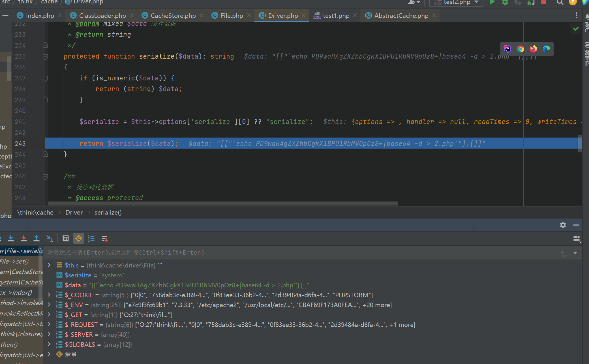Screen dimensions: 589x364
Task: Open file in Edge browser icon
Action: pos(546,49)
